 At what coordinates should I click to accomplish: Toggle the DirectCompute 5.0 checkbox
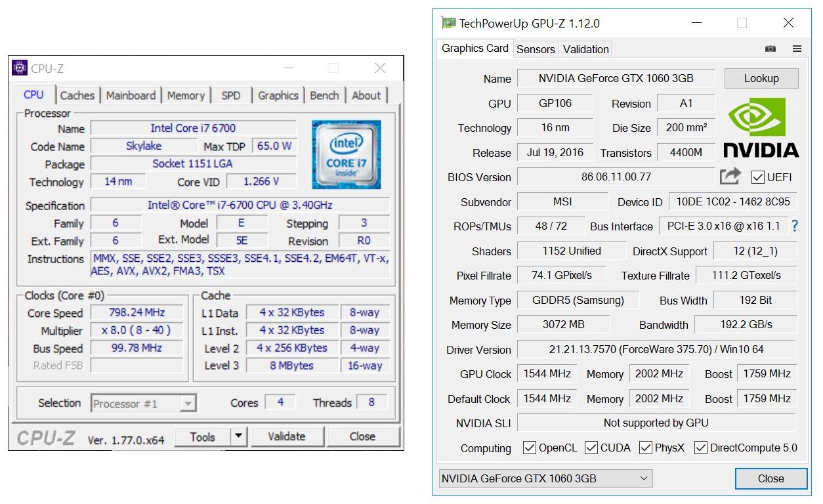pyautogui.click(x=700, y=448)
